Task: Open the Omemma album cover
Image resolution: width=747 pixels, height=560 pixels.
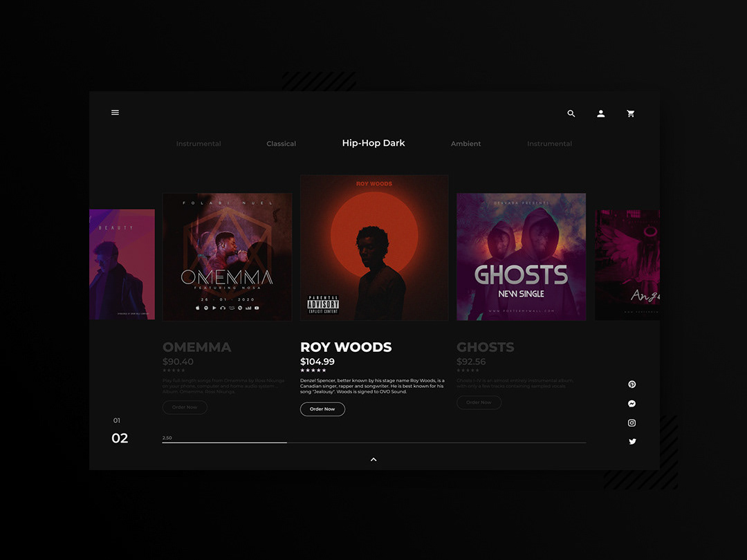Action: (x=228, y=256)
